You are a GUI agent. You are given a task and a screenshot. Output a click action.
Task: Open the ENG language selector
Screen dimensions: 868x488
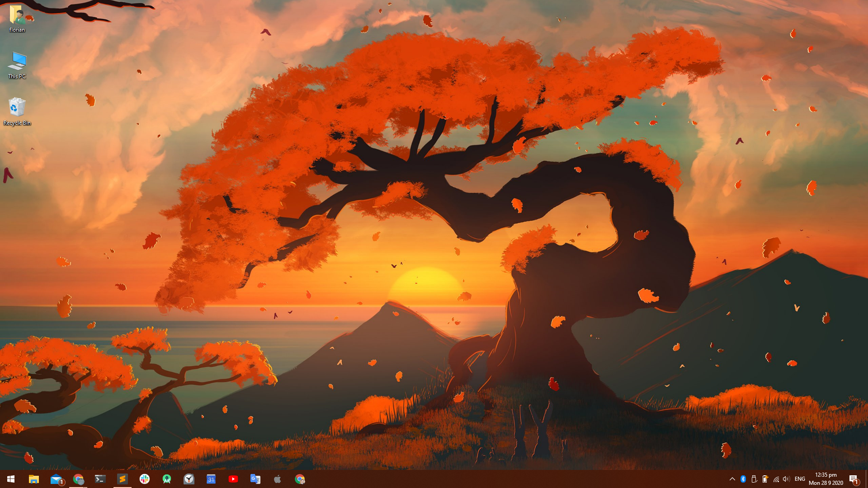(800, 479)
